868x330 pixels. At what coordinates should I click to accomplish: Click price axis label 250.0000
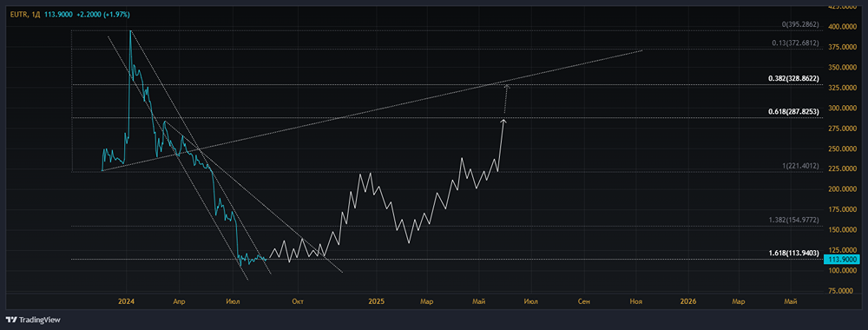(x=844, y=149)
